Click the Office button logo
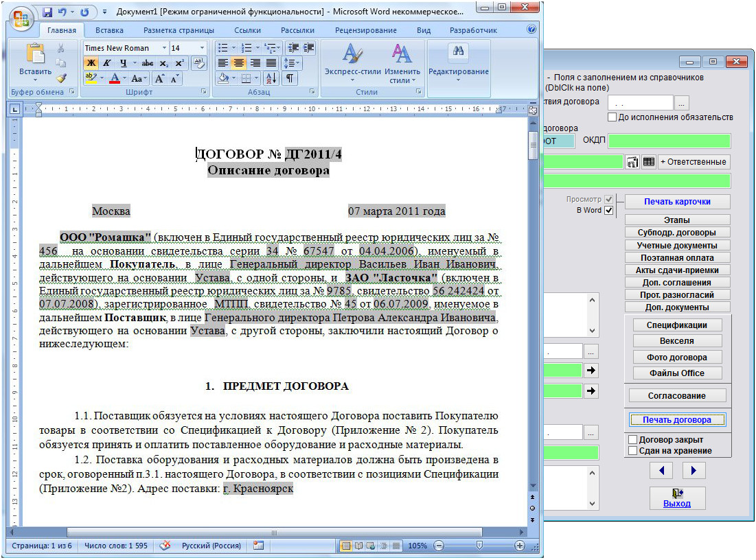The image size is (756, 560). (x=21, y=19)
